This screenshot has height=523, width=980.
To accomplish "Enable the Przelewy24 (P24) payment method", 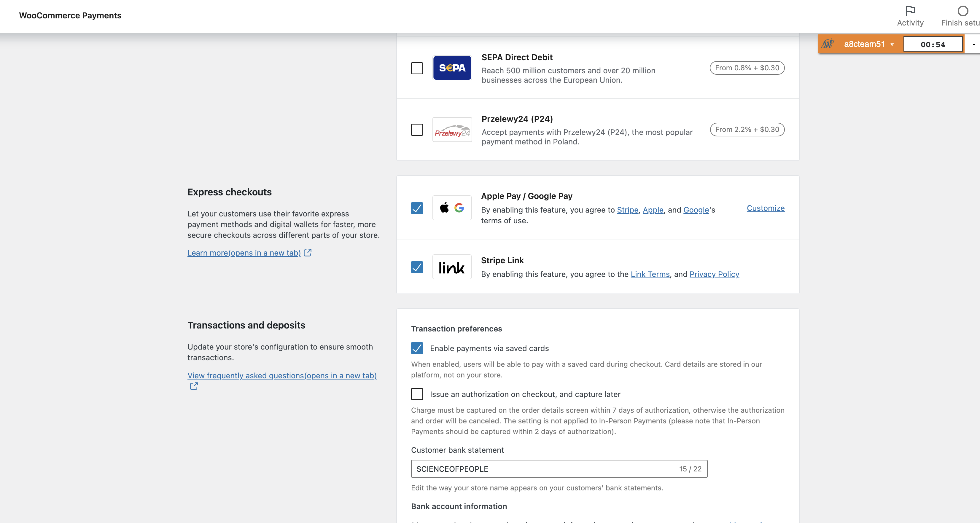I will (417, 130).
